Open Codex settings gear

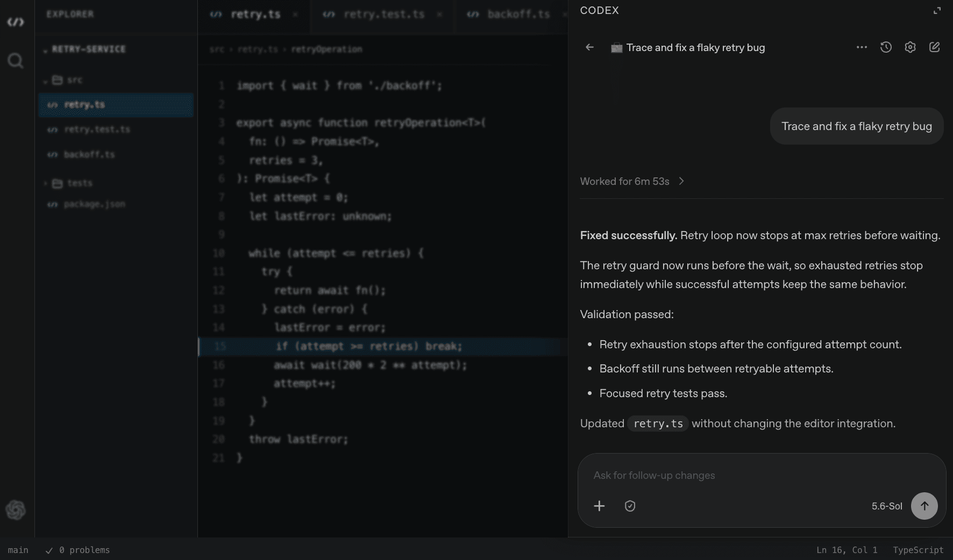pyautogui.click(x=910, y=47)
